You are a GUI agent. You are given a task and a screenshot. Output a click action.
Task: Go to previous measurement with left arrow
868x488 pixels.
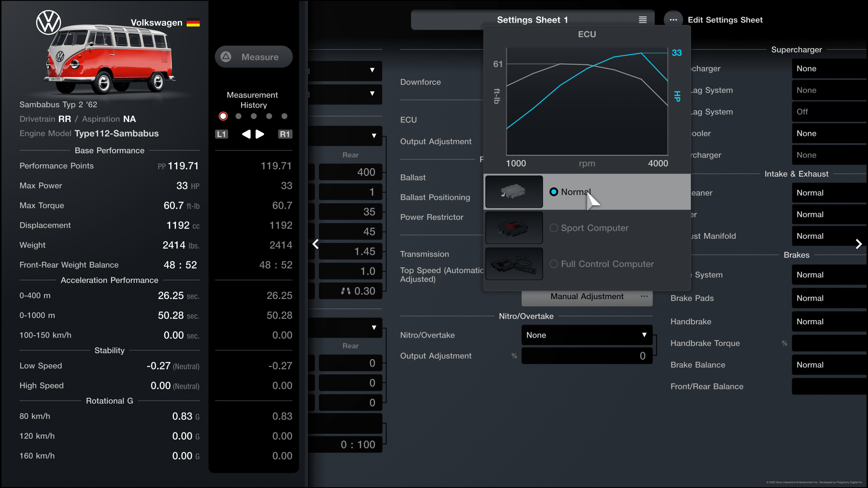pos(246,134)
